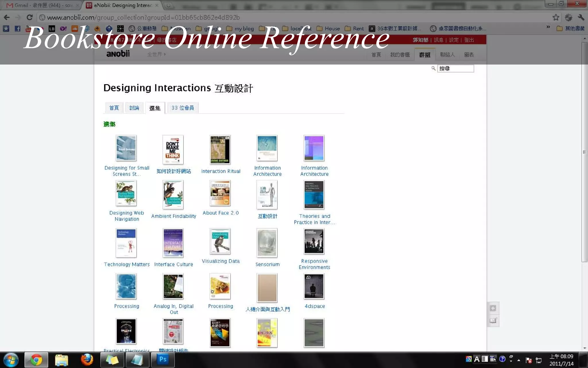The image size is (588, 368).
Task: Go to 我的書櫃 in top navigation
Action: pos(400,55)
